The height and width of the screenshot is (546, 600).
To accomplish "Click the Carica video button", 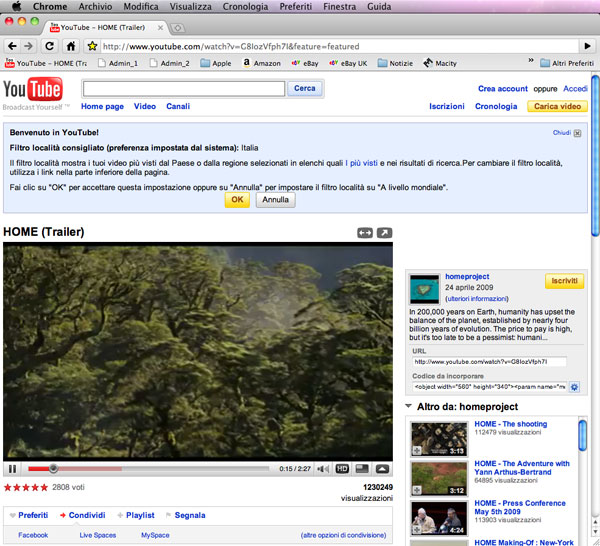I will click(557, 106).
